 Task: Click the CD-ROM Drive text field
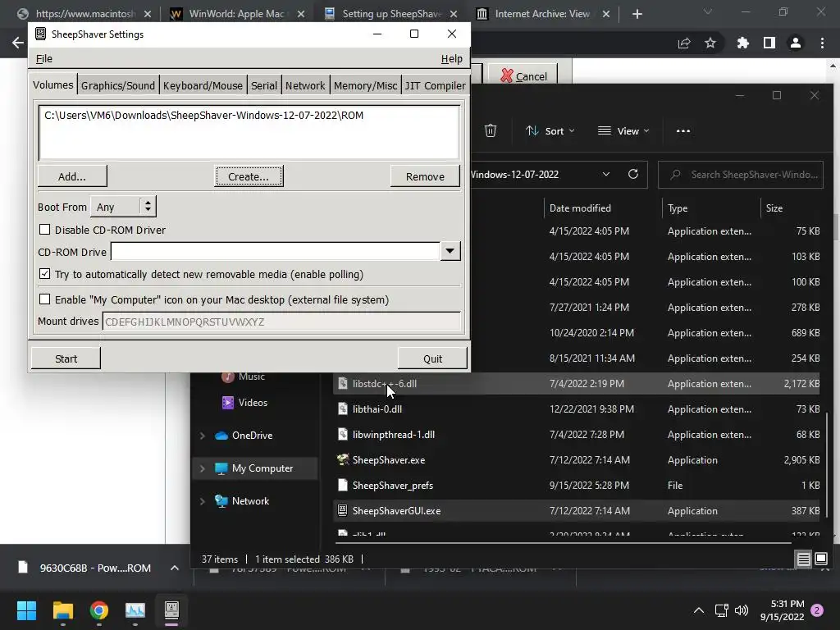coord(276,251)
